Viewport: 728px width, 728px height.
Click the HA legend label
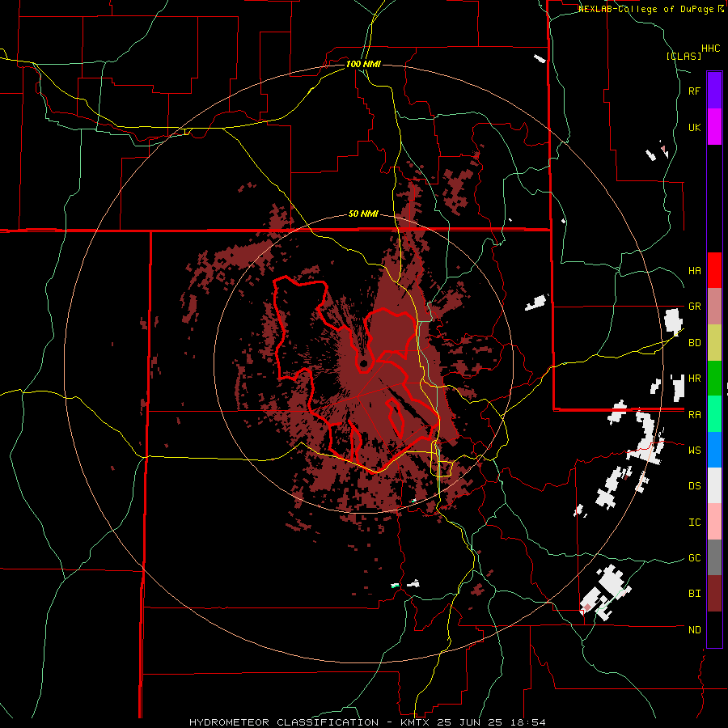click(694, 270)
